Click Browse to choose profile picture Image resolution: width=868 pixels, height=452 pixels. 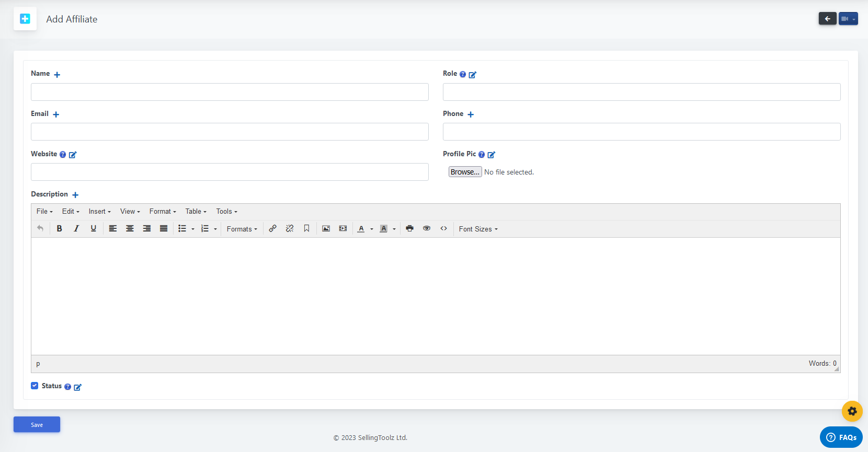(x=465, y=172)
